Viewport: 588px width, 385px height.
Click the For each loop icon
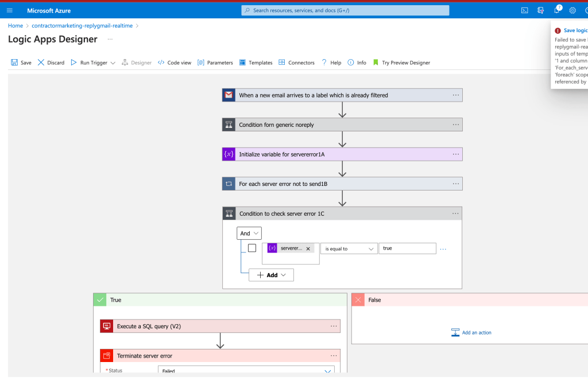click(229, 184)
